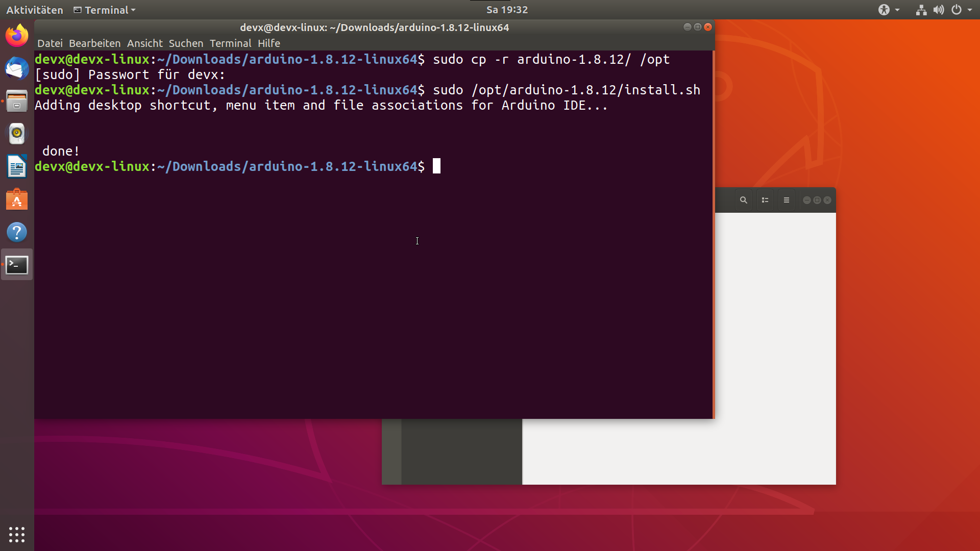Viewport: 980px width, 551px height.
Task: Open the Suchen menu
Action: pyautogui.click(x=186, y=43)
